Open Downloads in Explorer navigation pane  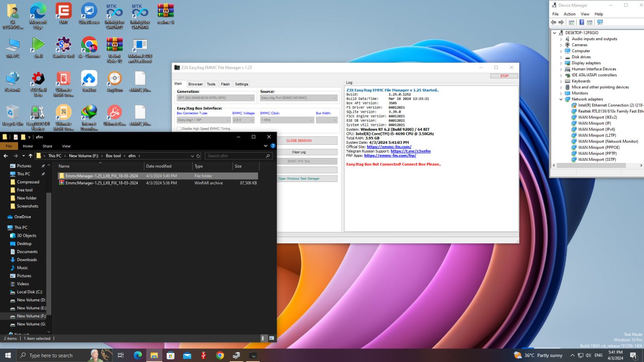pos(27,259)
